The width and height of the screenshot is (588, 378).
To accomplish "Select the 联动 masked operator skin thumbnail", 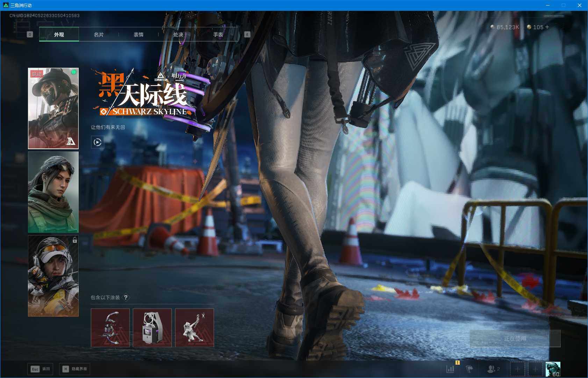I will [x=53, y=108].
